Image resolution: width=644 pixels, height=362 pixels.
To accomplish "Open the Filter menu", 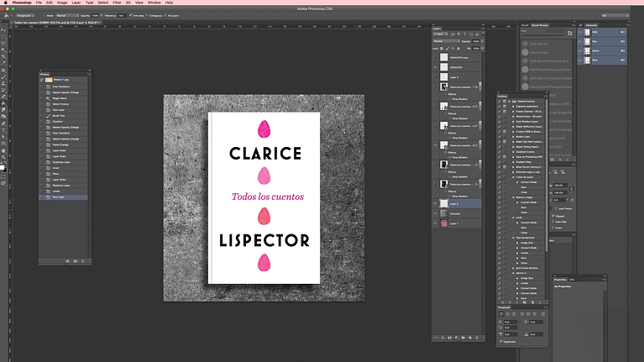I will [117, 3].
